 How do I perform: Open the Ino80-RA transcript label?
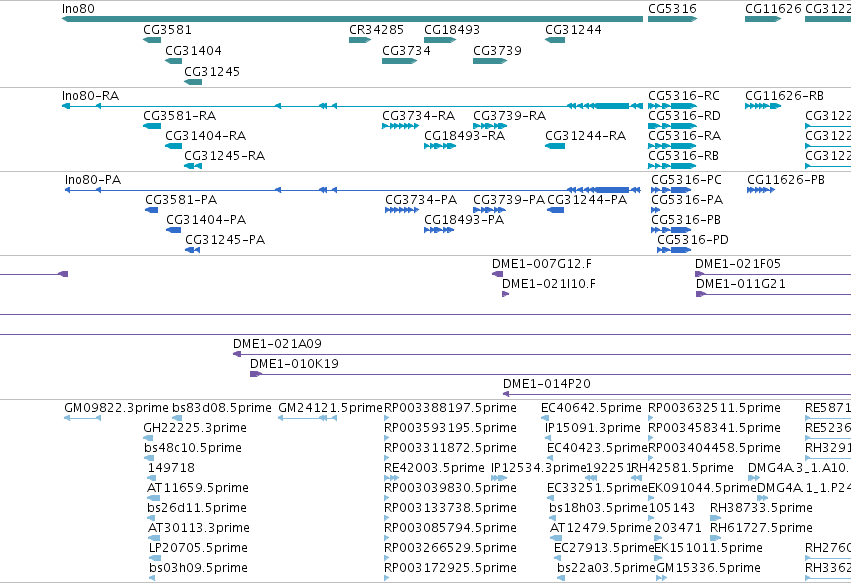coord(90,96)
